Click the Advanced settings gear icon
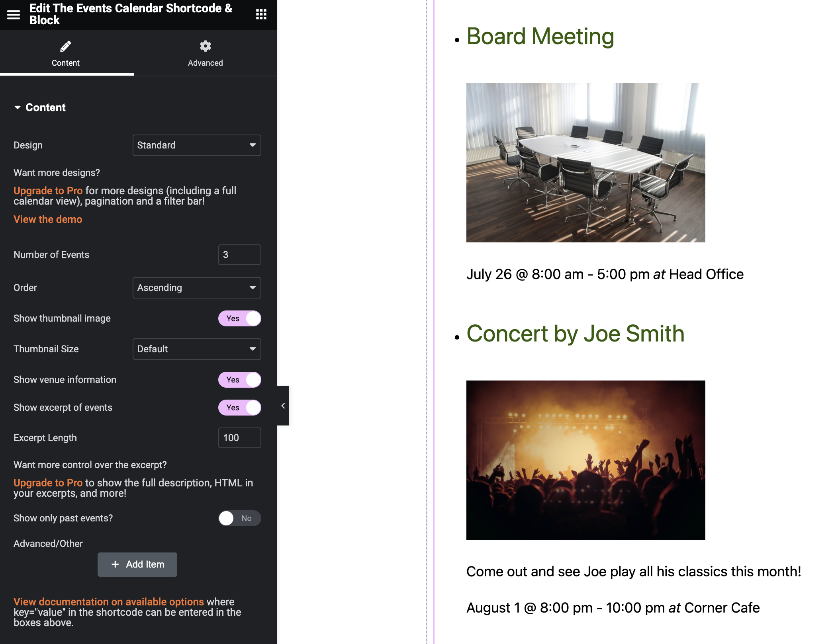The height and width of the screenshot is (644, 834). [x=204, y=46]
